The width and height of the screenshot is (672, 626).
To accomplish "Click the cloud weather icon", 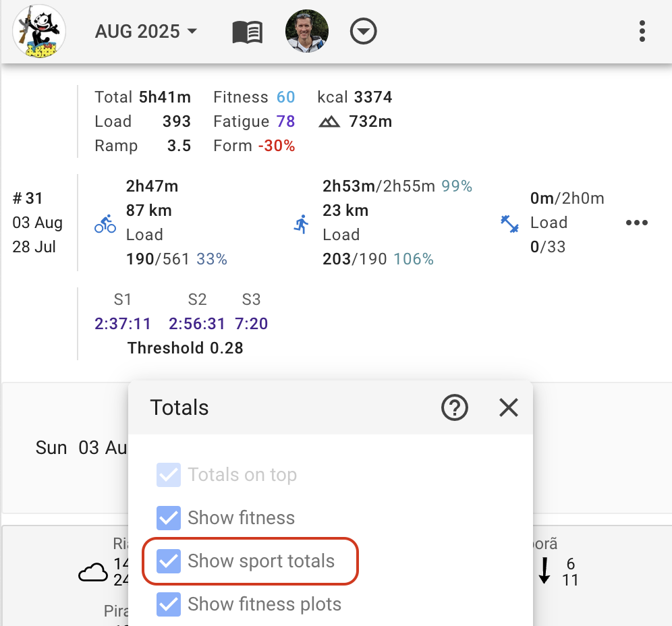I will tap(93, 573).
